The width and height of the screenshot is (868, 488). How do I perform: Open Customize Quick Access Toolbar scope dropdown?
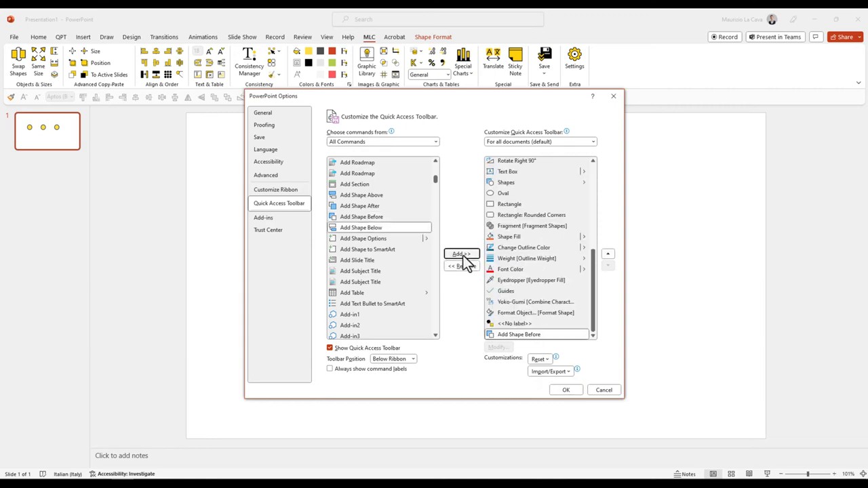click(540, 142)
